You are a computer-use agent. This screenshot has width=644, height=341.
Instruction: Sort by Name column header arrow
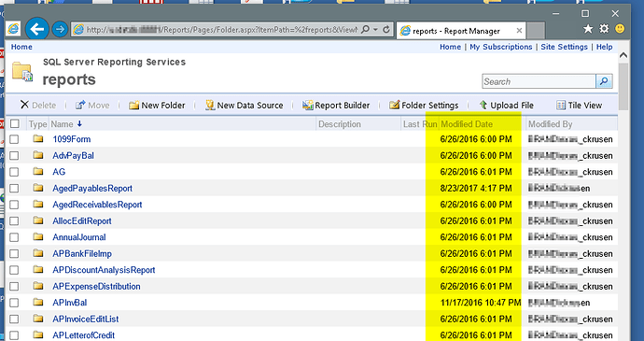point(79,124)
